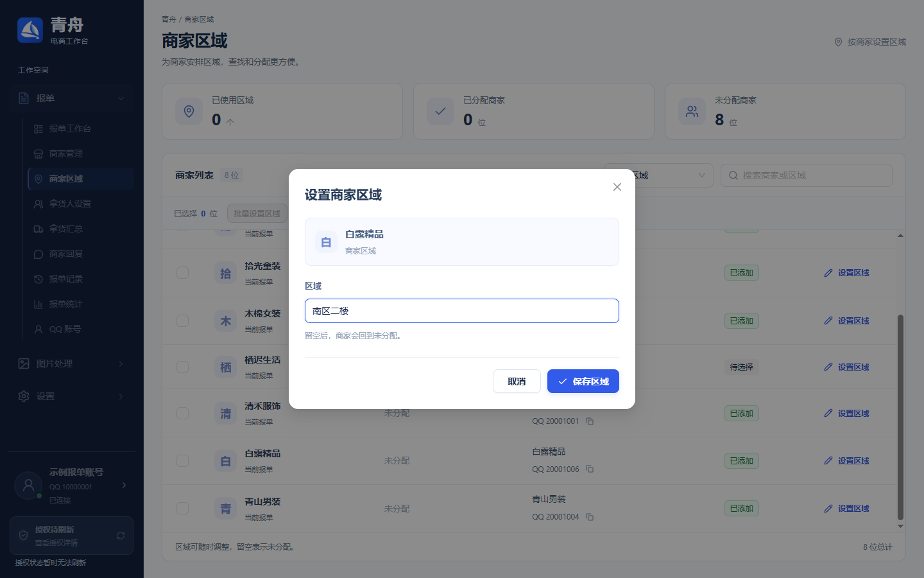Click the copy icon next to QQ 20001001
Image resolution: width=924 pixels, height=578 pixels.
point(590,421)
